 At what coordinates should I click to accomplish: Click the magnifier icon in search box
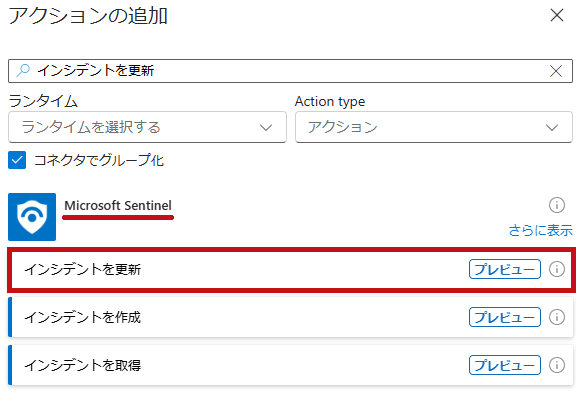[x=23, y=70]
